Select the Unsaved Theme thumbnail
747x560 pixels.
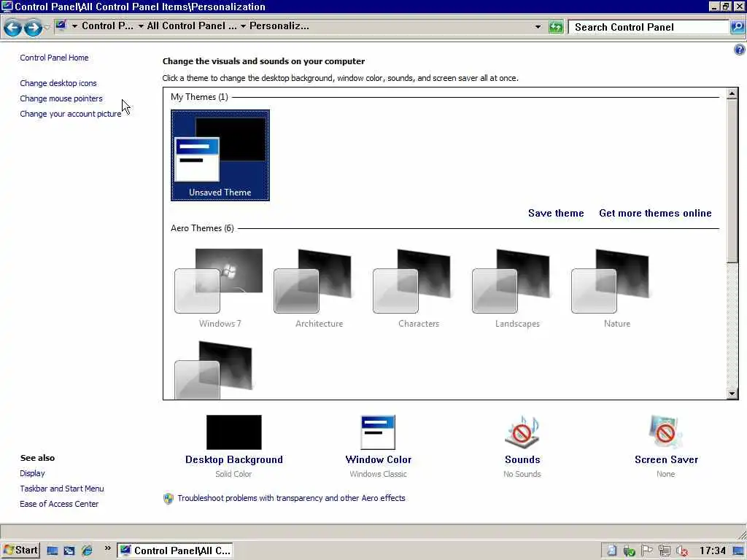[220, 155]
